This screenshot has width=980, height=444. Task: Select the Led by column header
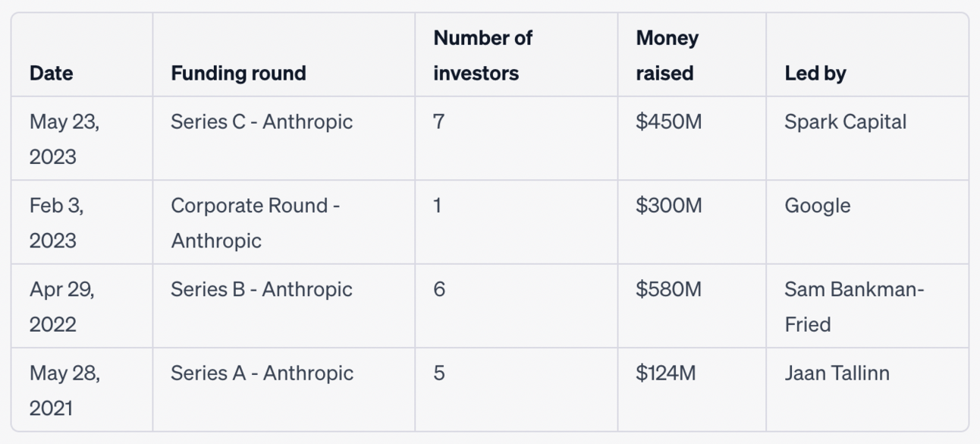point(815,73)
